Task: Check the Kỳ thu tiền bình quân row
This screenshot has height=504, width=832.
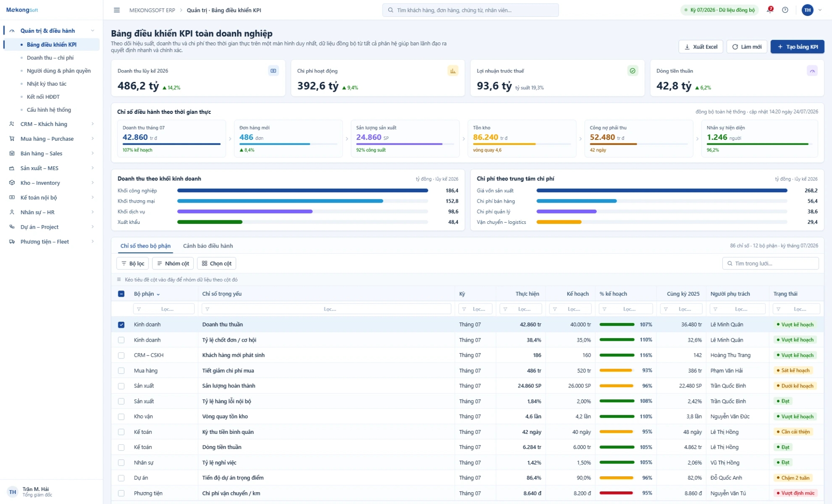Action: [121, 432]
